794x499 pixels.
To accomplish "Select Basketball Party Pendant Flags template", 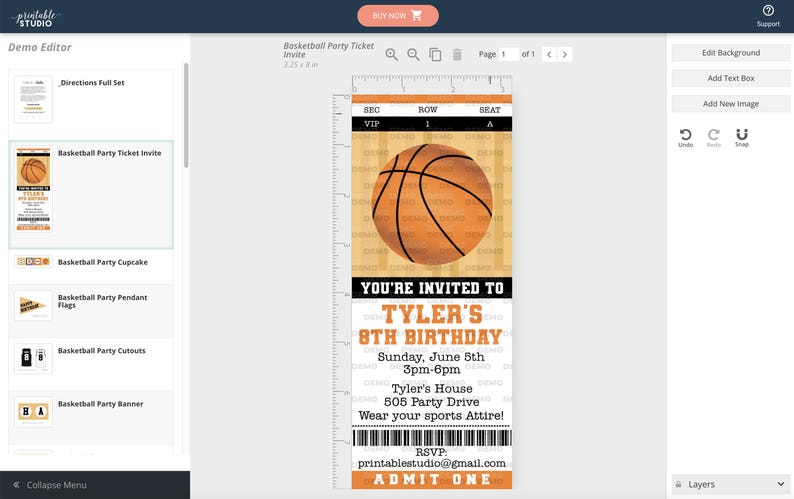I will point(91,310).
